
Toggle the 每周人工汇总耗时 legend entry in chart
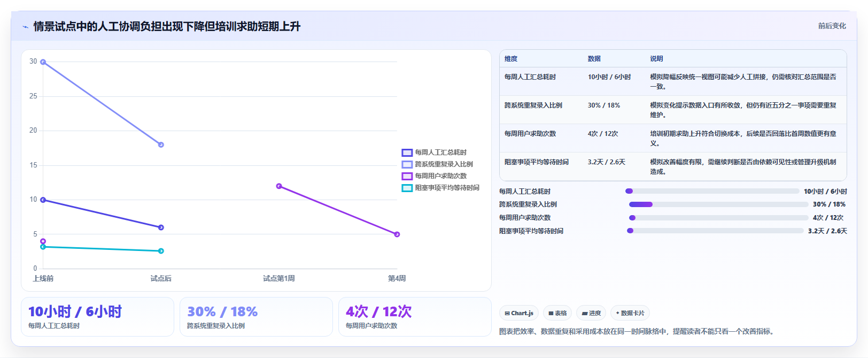[434, 153]
